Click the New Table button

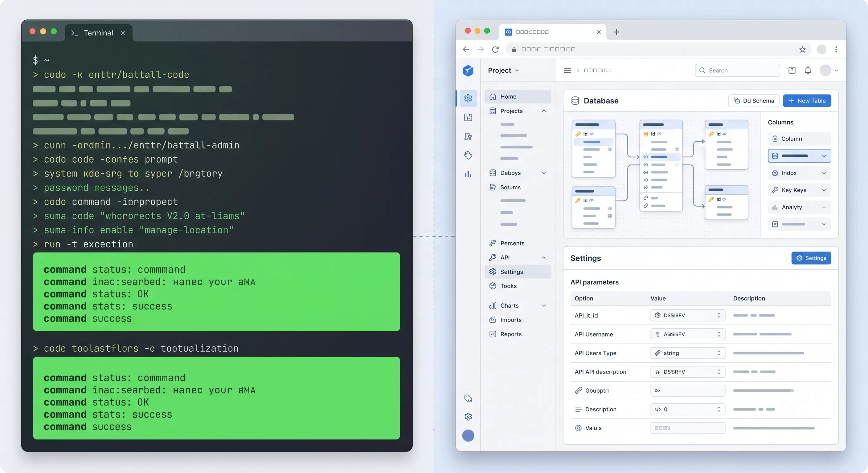click(x=807, y=101)
